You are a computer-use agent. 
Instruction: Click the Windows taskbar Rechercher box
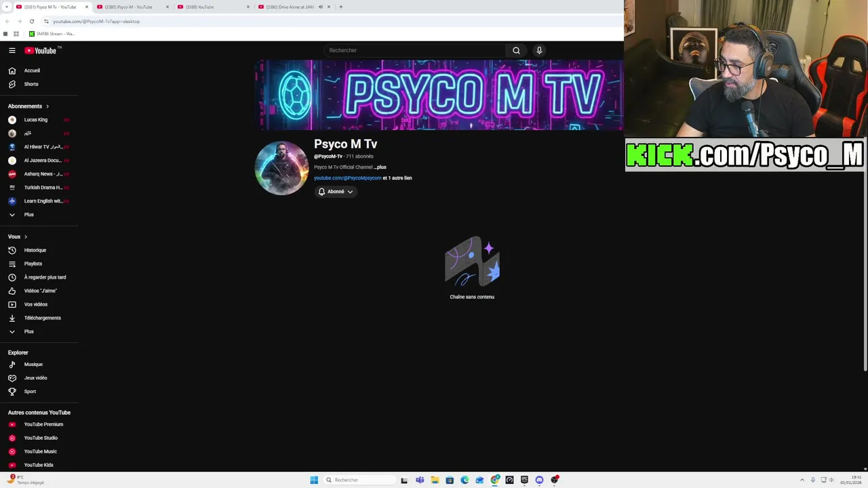click(x=359, y=480)
